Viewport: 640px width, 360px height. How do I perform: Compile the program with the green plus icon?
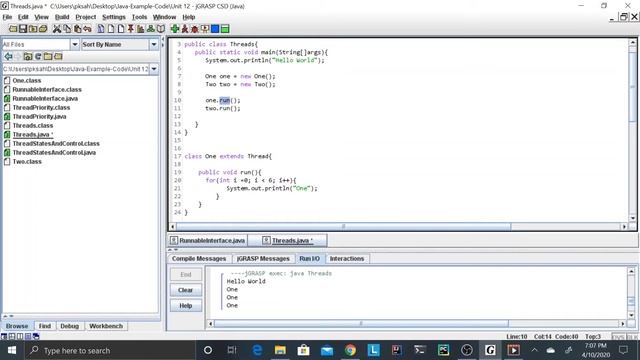click(175, 29)
